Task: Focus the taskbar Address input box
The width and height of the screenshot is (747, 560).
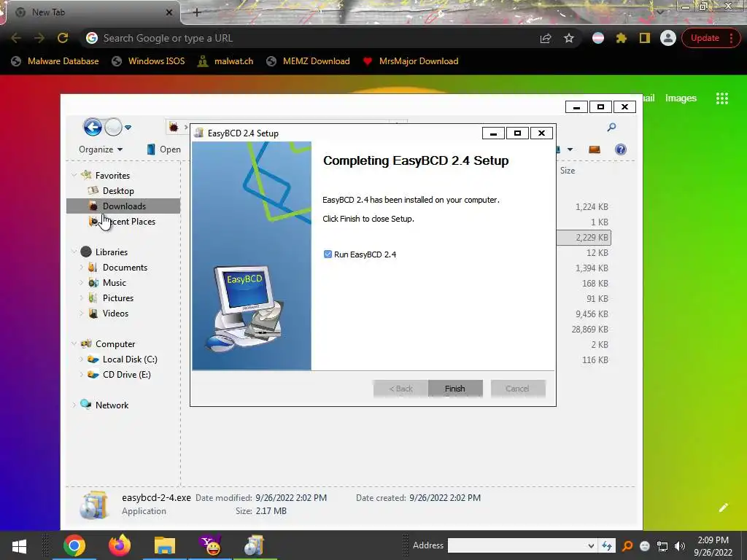Action: tap(516, 545)
